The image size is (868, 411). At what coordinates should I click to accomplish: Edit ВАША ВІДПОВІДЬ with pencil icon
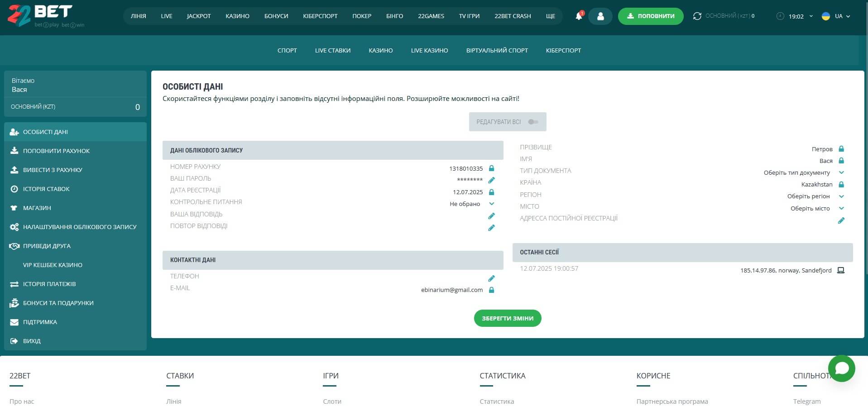[x=491, y=216]
